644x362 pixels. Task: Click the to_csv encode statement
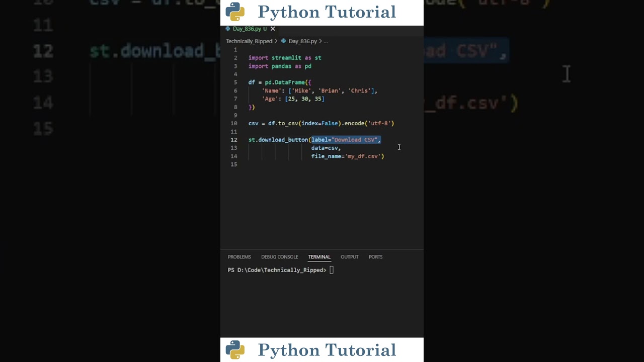(321, 123)
